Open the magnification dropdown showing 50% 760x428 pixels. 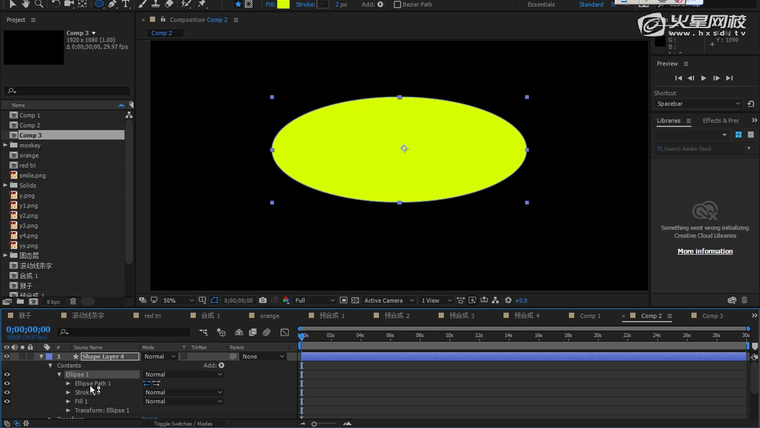click(x=175, y=300)
